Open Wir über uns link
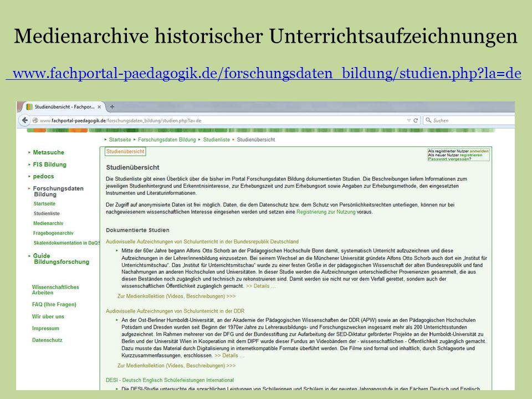This screenshot has width=532, height=399. (48, 316)
